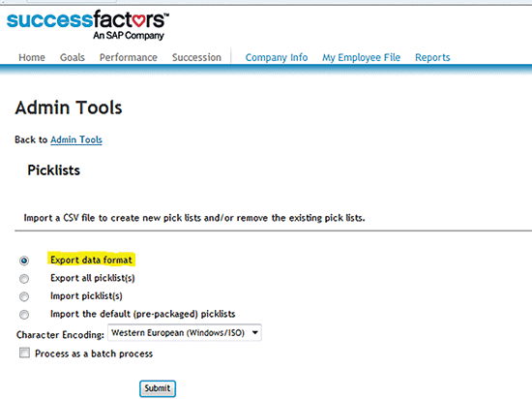
Task: Click the Import the default (pre-packaged) picklists label
Action: 143,314
